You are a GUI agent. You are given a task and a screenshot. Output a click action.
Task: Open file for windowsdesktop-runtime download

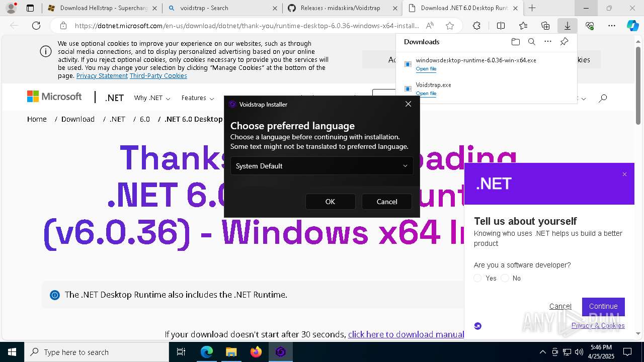click(x=426, y=69)
